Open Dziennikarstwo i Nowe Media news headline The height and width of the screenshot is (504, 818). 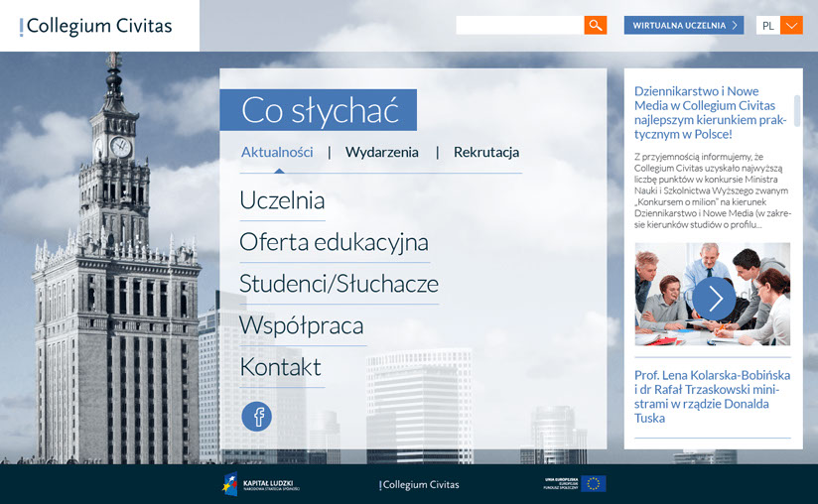pos(710,112)
